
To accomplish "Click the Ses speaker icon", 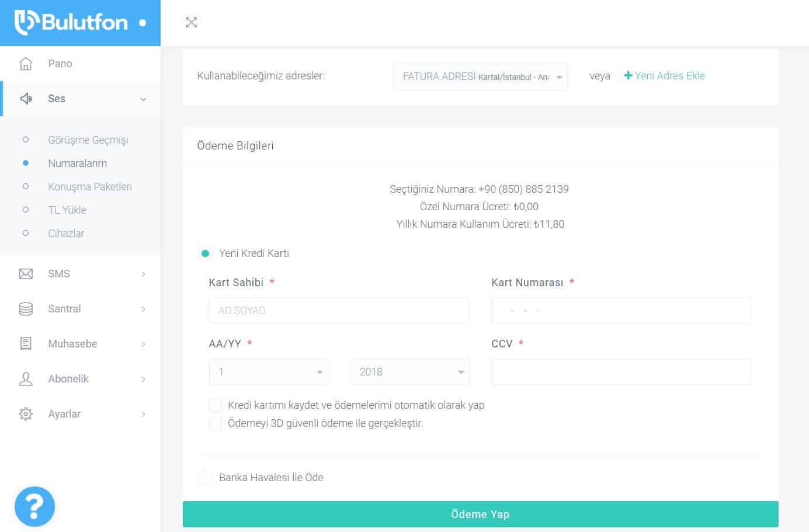I will pos(26,99).
